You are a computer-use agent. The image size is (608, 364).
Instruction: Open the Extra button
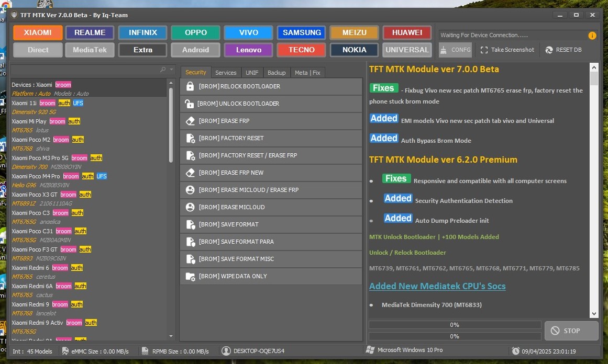pos(142,50)
